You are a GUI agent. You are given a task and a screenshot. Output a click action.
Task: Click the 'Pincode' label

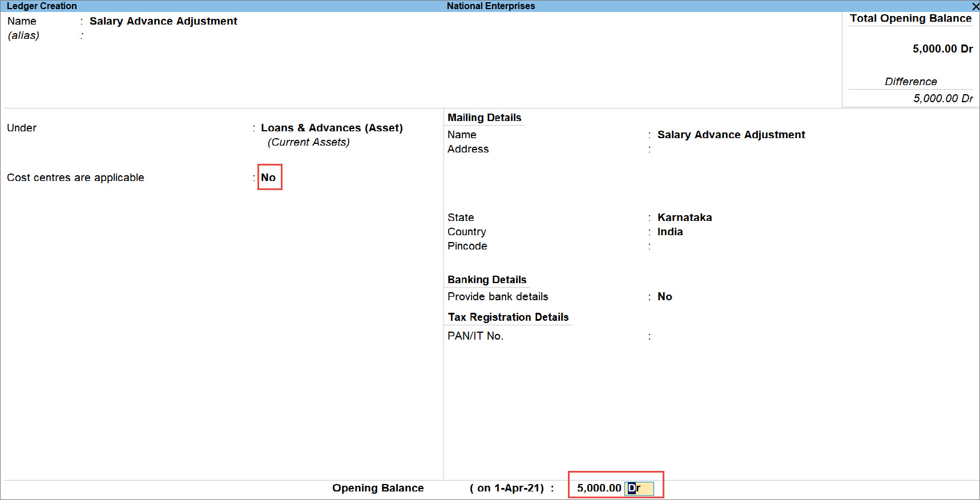[467, 246]
